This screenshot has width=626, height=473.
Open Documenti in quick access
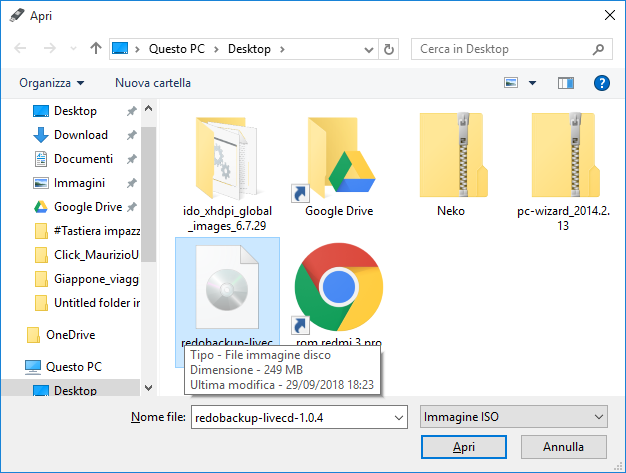click(83, 159)
